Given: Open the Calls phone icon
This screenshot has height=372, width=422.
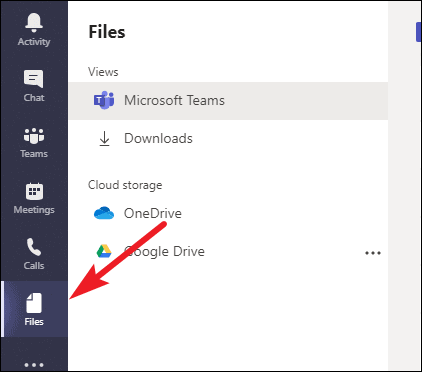Looking at the screenshot, I should coord(34,247).
